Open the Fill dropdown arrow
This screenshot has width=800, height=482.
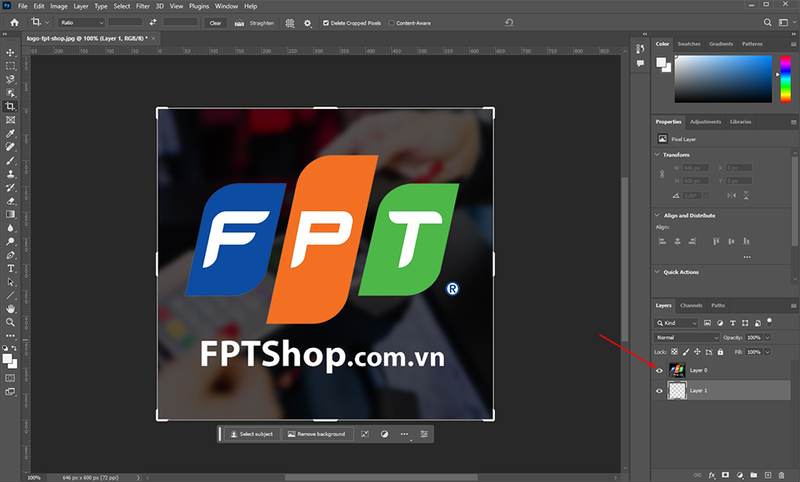click(x=767, y=352)
